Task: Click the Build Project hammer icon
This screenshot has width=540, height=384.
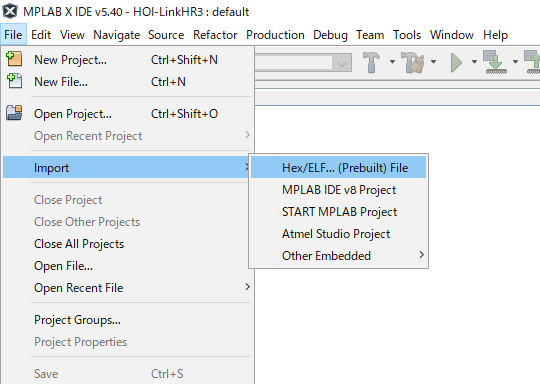Action: (371, 62)
